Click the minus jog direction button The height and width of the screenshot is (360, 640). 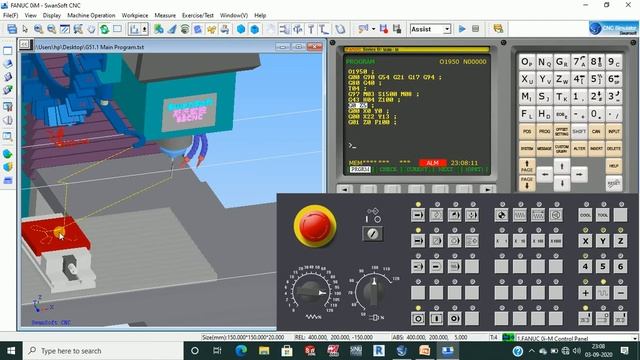(x=620, y=293)
